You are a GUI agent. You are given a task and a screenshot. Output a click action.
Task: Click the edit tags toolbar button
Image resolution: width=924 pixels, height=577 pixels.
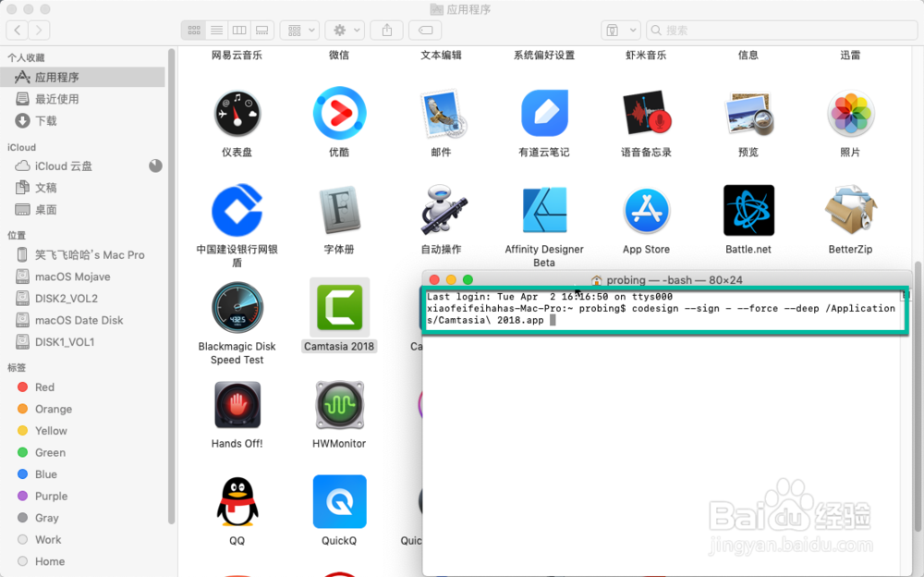[x=425, y=30]
